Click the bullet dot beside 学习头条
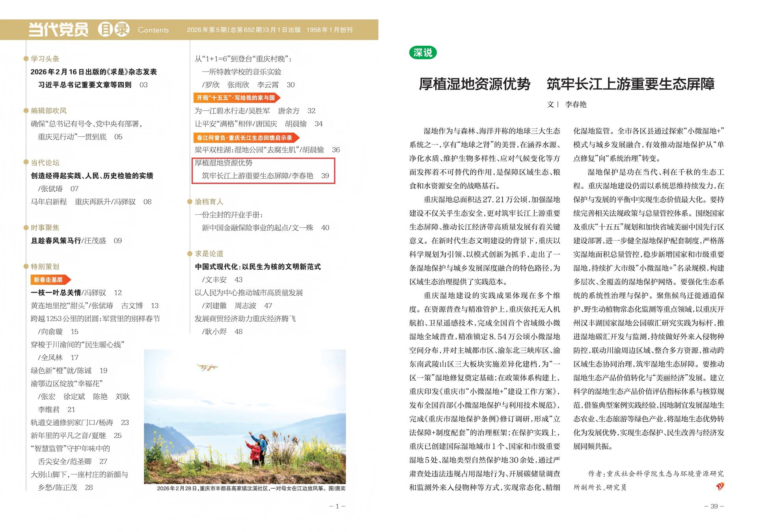 point(26,59)
